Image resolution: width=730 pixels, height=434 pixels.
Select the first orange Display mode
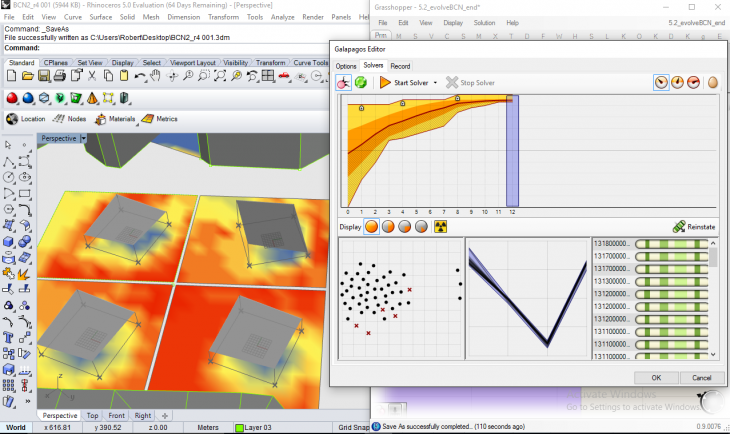(371, 227)
